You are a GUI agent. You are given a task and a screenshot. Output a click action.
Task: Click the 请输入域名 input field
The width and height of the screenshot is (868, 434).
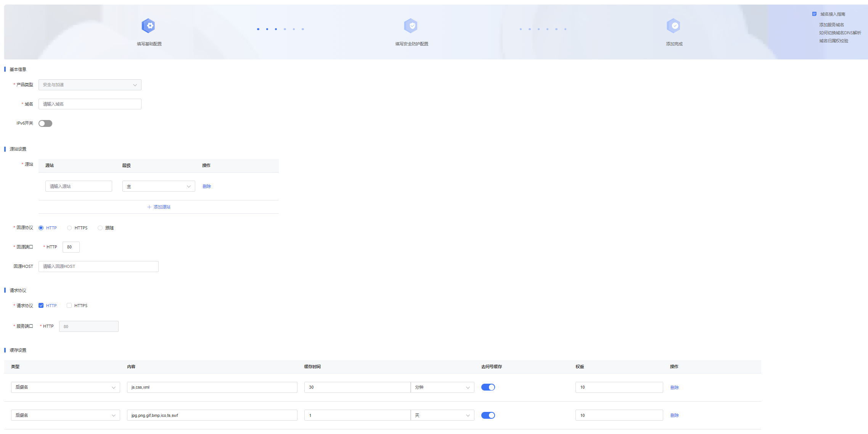tap(90, 104)
